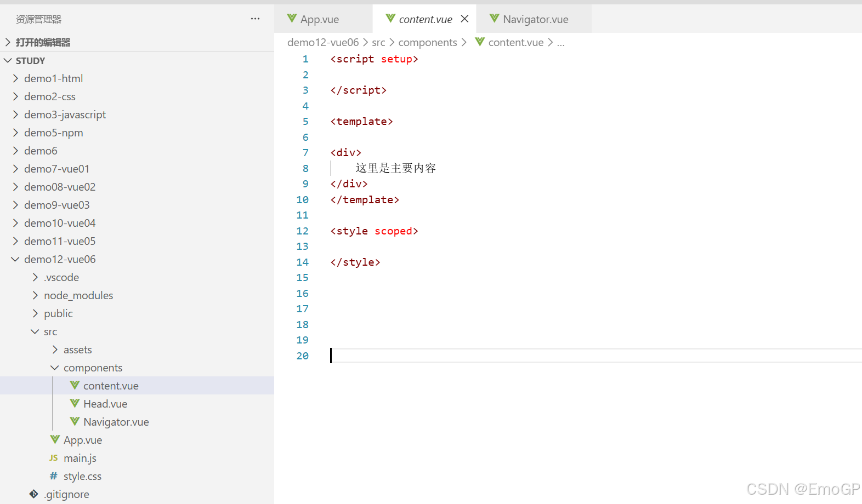Expand node_modules folder
The width and height of the screenshot is (862, 504).
click(137, 295)
